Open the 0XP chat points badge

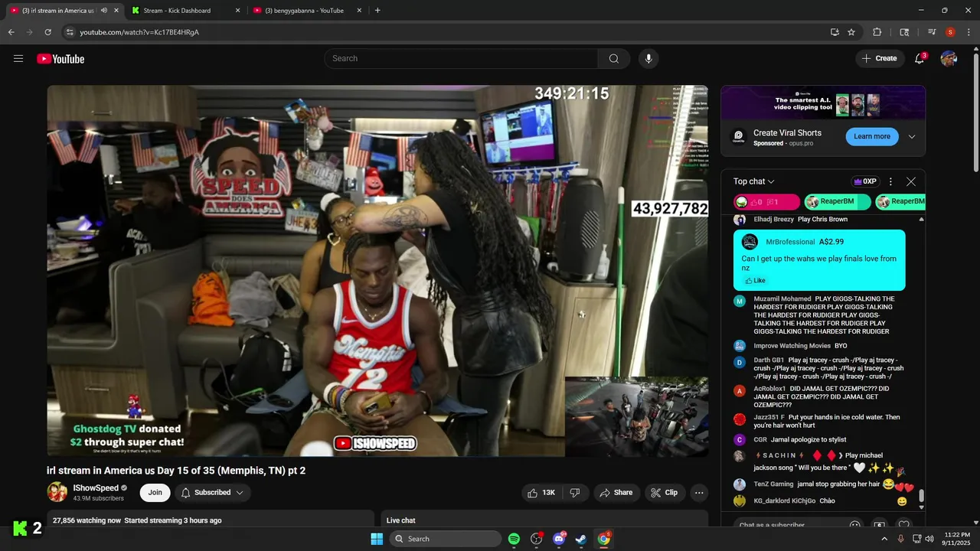tap(864, 181)
